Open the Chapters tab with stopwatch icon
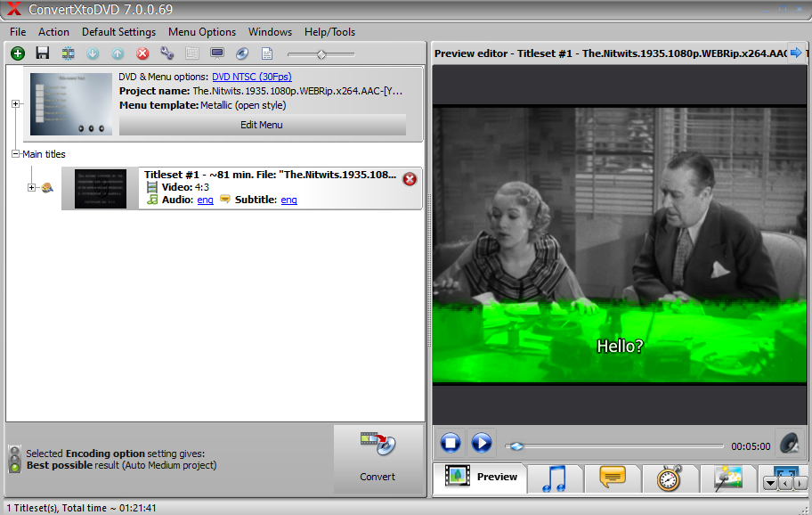 [670, 478]
